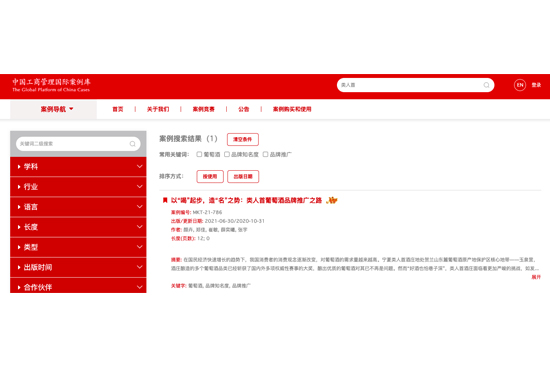Image resolution: width=550 pixels, height=367 pixels.
Task: Click the search magnifier icon in header
Action: coord(486,85)
